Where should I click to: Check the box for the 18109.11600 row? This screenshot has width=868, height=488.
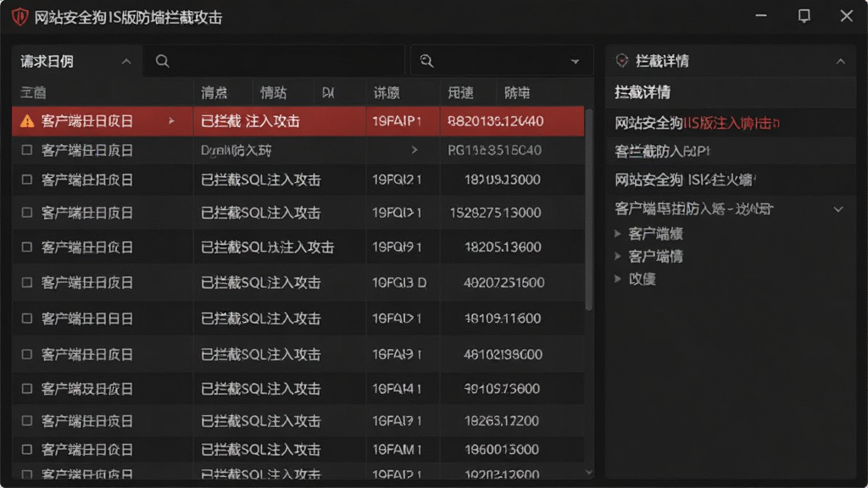(26, 319)
